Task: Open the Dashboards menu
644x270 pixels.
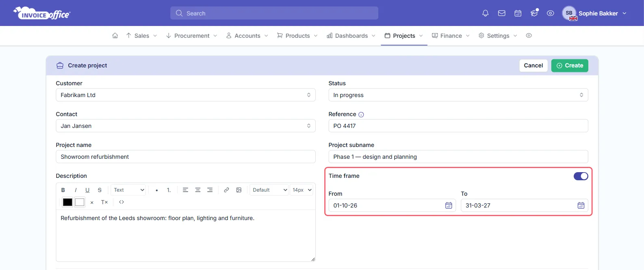Action: [x=351, y=36]
